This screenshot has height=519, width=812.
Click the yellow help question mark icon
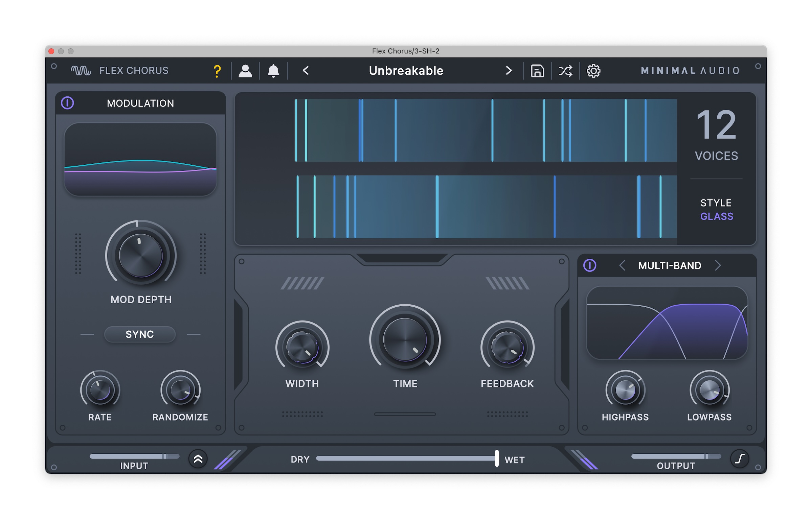click(217, 71)
